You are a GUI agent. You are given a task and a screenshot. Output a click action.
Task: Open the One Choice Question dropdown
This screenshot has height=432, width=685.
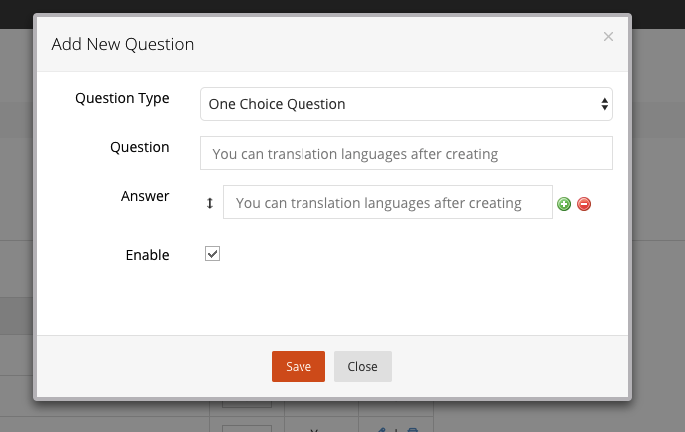pyautogui.click(x=406, y=104)
